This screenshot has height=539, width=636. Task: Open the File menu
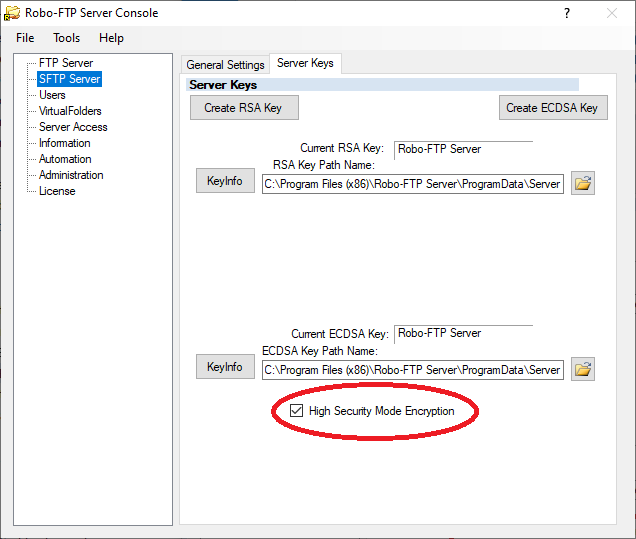(x=25, y=38)
